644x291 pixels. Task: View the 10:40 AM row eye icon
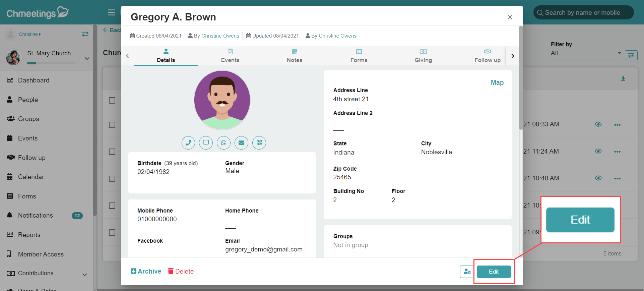pos(598,178)
